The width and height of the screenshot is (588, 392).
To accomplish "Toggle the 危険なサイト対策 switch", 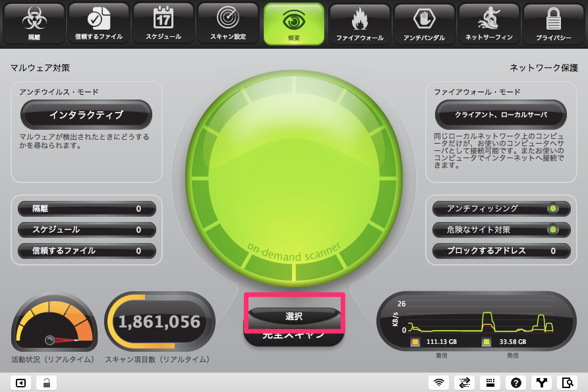I will pyautogui.click(x=552, y=230).
